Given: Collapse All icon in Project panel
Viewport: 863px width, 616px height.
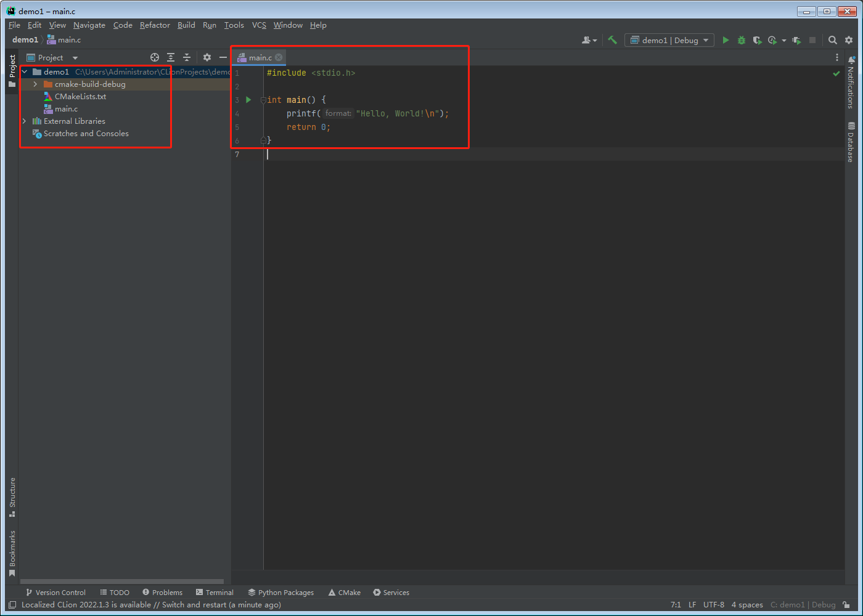Looking at the screenshot, I should [187, 57].
